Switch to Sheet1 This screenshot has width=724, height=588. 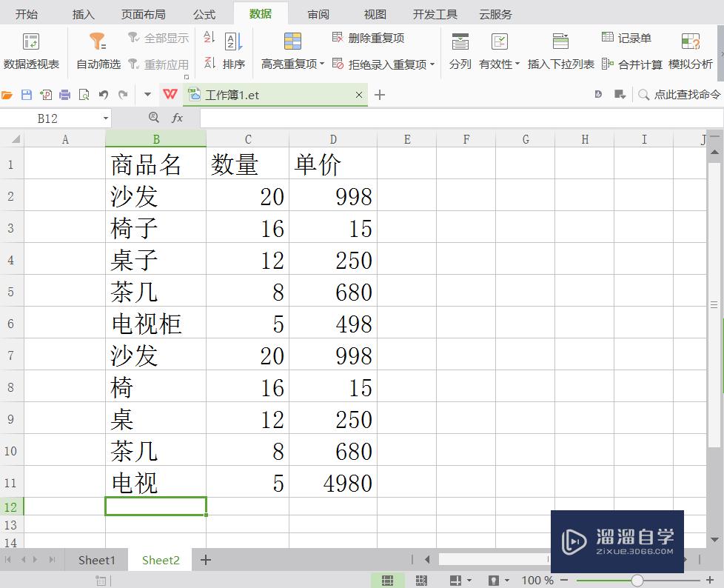click(x=96, y=560)
